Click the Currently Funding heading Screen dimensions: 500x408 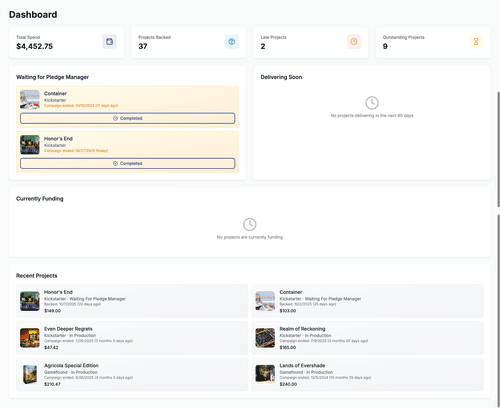(x=40, y=199)
